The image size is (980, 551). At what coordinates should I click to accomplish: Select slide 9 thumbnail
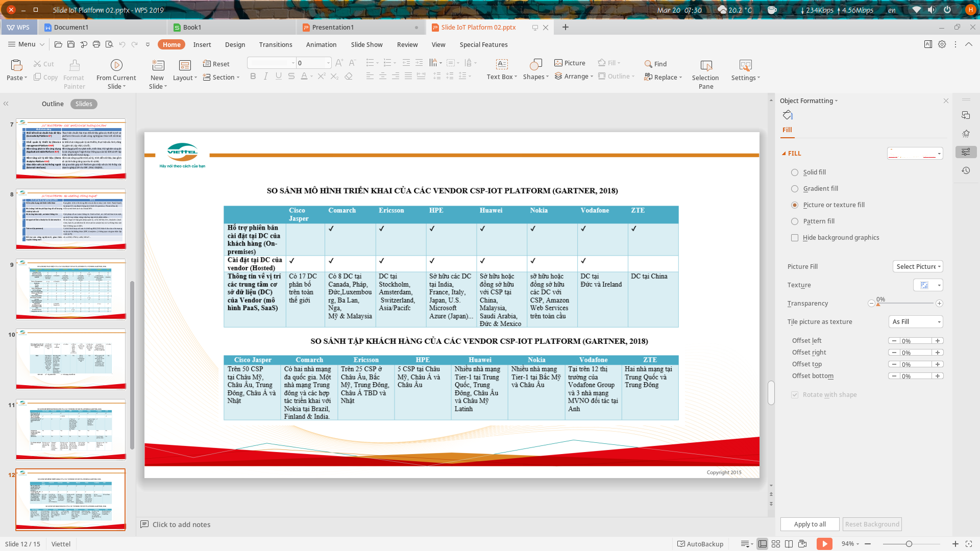click(70, 289)
